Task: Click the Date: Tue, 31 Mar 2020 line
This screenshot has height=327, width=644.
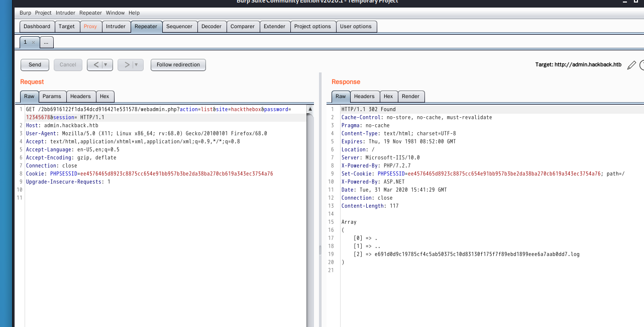Action: (394, 190)
